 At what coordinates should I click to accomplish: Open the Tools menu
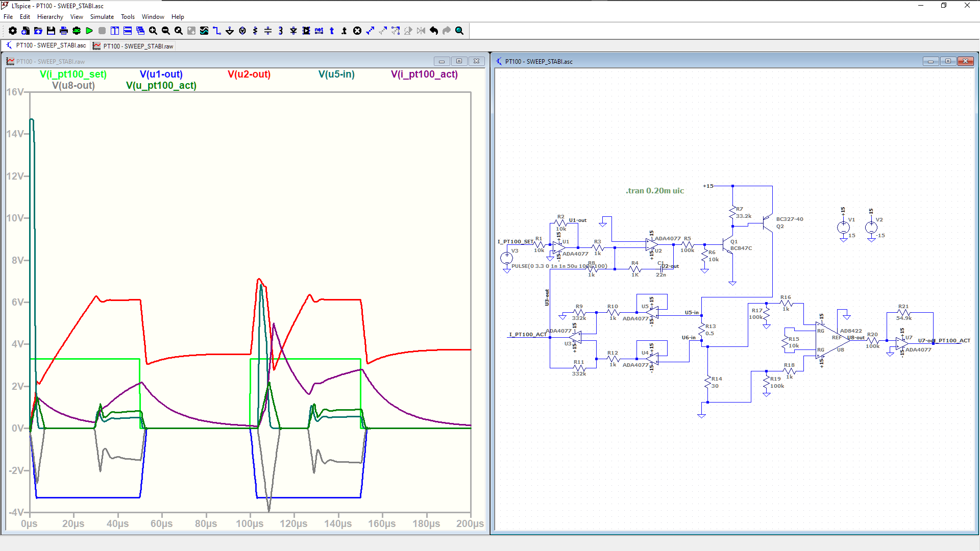pyautogui.click(x=128, y=17)
